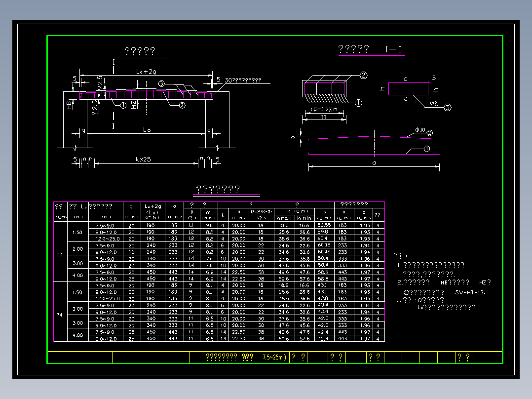Click the 74 cell in first column
Viewport: 532px width, 399px height.
click(x=60, y=315)
